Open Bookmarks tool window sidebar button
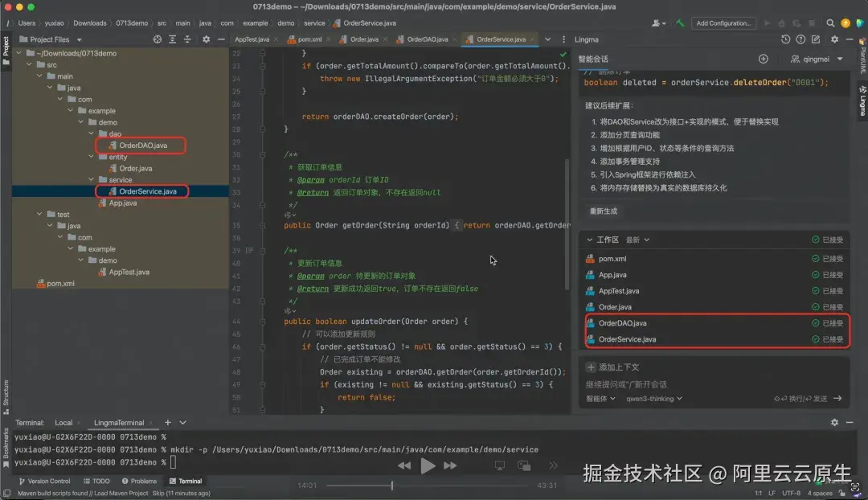This screenshot has width=868, height=500. pyautogui.click(x=6, y=448)
